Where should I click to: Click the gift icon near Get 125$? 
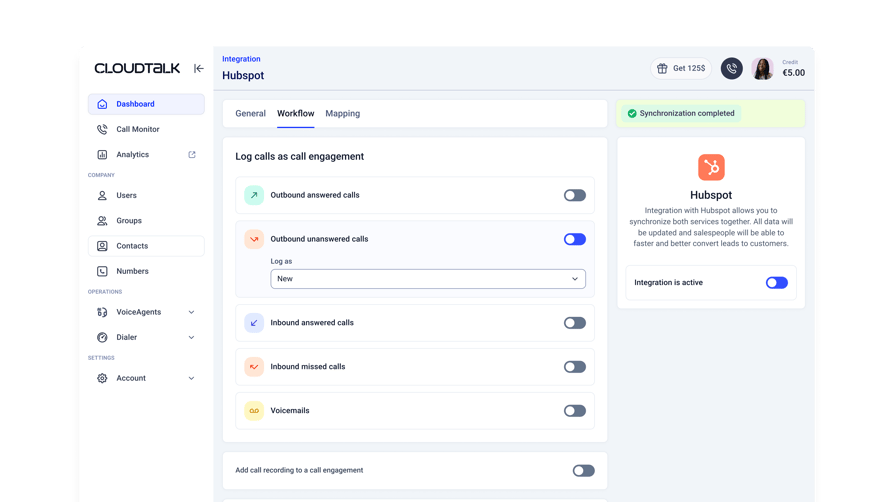click(662, 68)
